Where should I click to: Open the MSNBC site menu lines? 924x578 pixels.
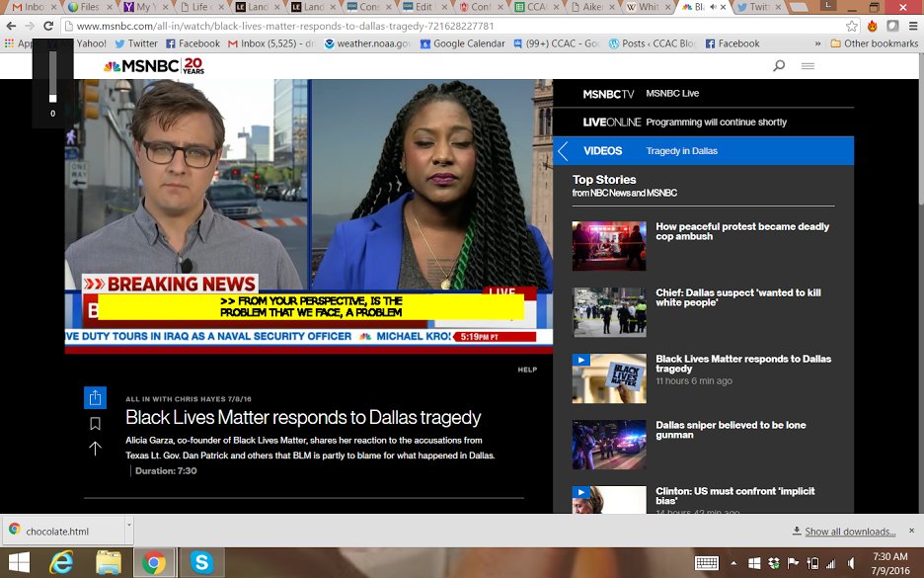[x=808, y=65]
